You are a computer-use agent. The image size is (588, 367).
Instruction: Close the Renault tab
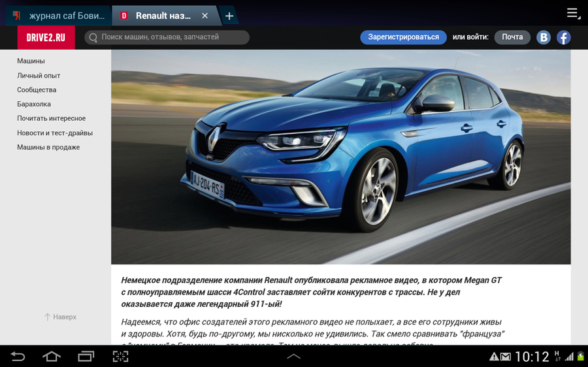(x=204, y=16)
